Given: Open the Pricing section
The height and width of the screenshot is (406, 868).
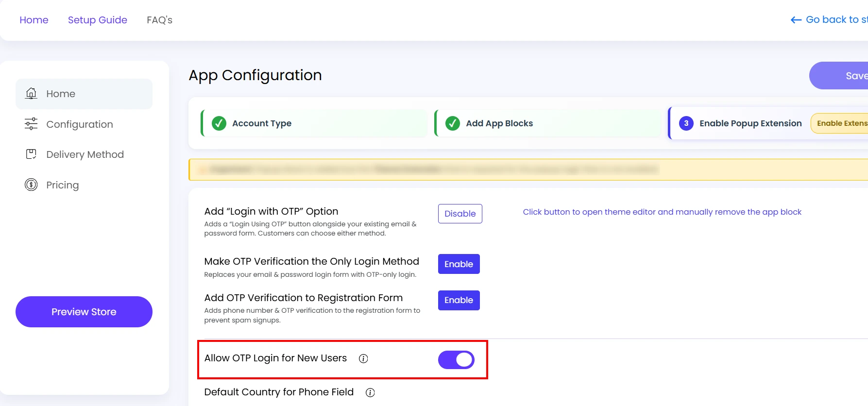Looking at the screenshot, I should 63,185.
